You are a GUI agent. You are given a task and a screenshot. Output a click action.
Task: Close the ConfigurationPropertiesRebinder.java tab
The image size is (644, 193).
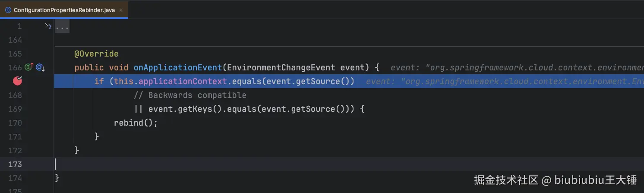[121, 10]
